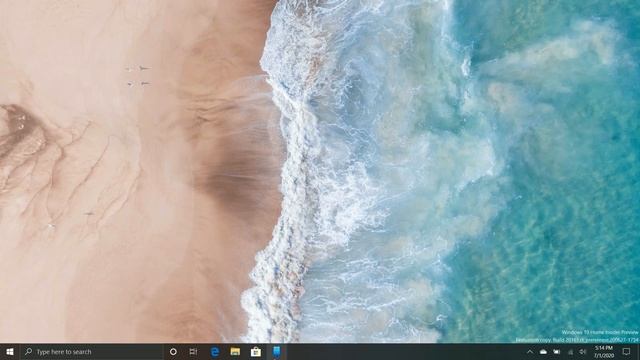This screenshot has height=360, width=640.
Task: Open the volume speaker tray icon
Action: [583, 351]
